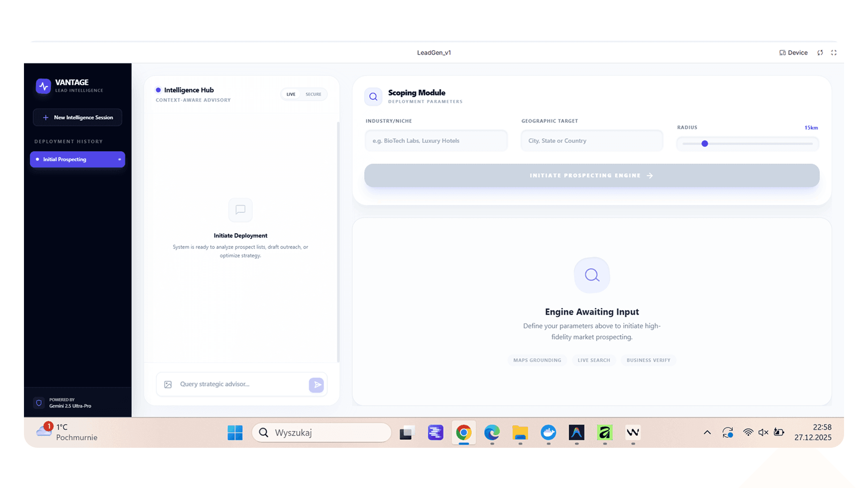Expand hidden icons in the system tray
868x488 pixels.
pyautogui.click(x=707, y=432)
